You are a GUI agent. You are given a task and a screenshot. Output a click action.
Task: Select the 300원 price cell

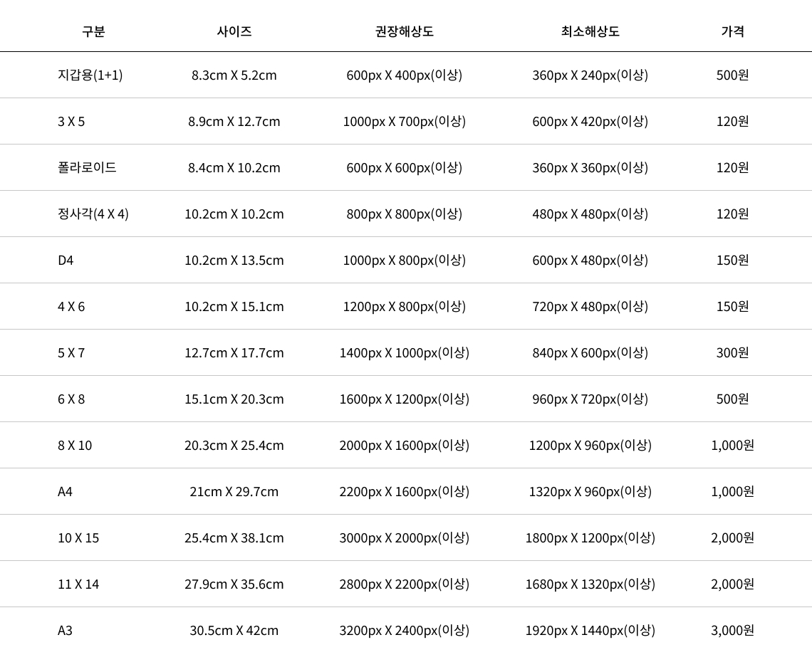point(732,353)
